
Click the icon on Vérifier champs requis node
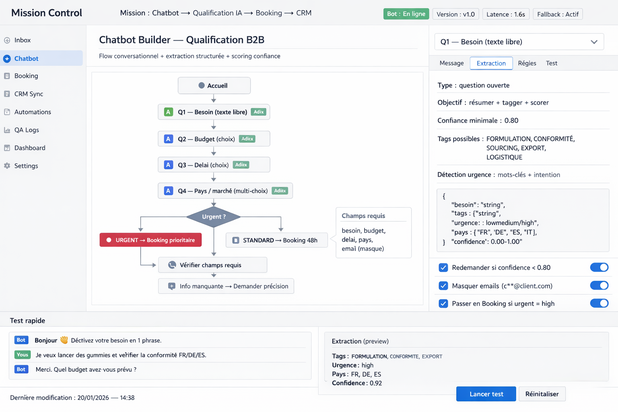tap(172, 265)
